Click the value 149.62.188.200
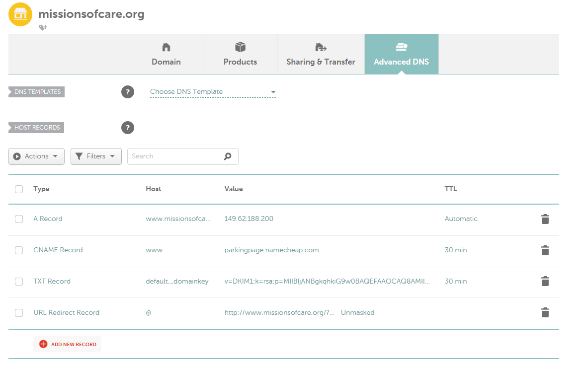 point(249,219)
